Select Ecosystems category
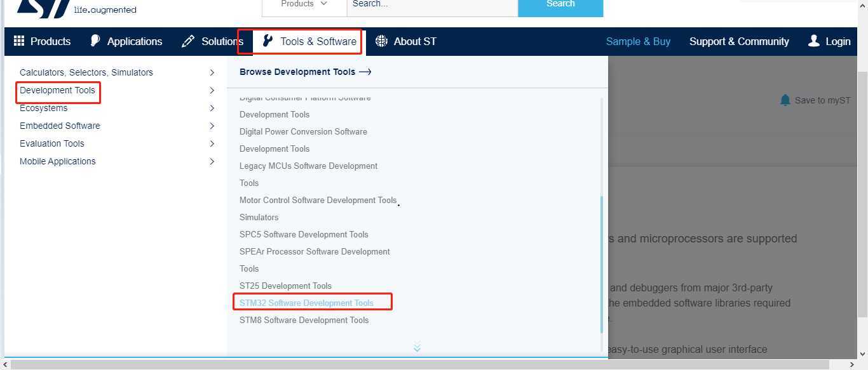This screenshot has width=868, height=370. coord(43,108)
